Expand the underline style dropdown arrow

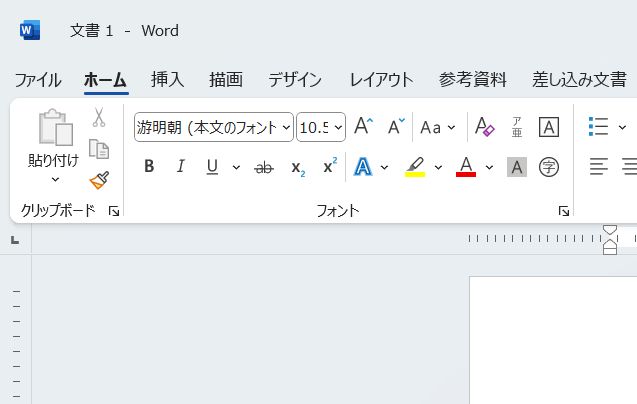coord(236,167)
